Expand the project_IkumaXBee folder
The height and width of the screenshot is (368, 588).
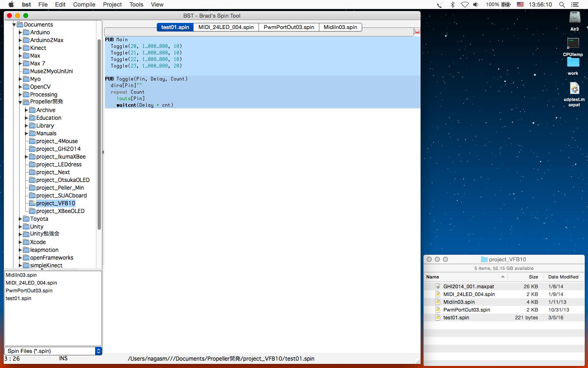27,157
